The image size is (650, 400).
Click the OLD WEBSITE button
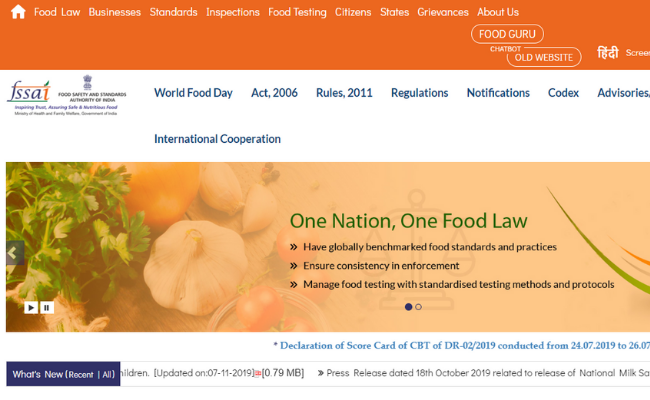tap(544, 57)
